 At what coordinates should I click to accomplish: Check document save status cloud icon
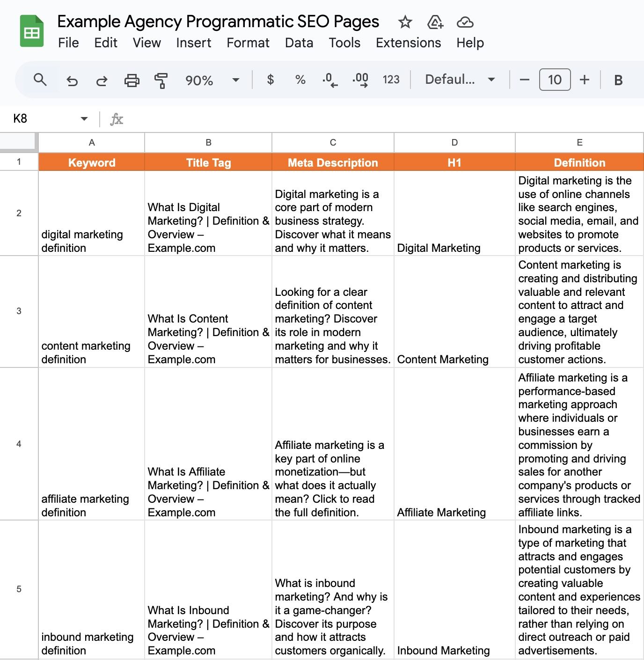coord(465,22)
